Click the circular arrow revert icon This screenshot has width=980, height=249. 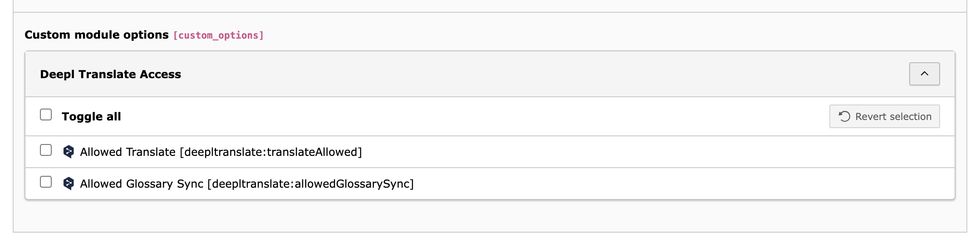[844, 116]
